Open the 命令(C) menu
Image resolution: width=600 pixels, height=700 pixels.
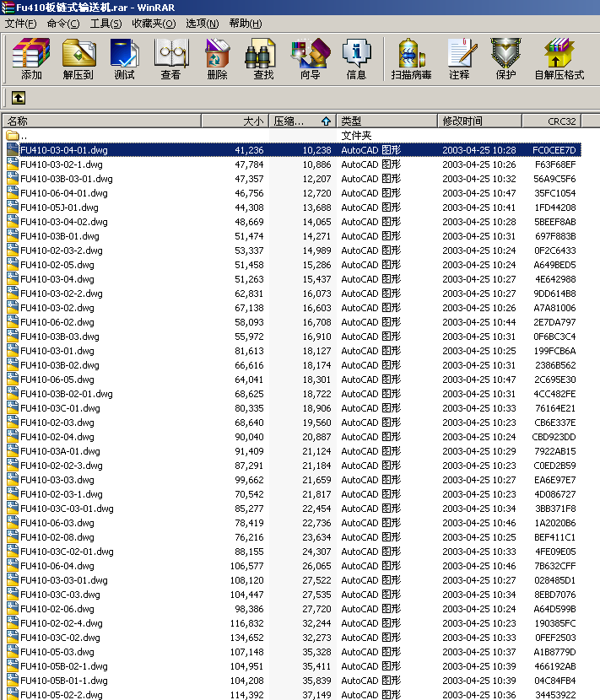point(63,24)
